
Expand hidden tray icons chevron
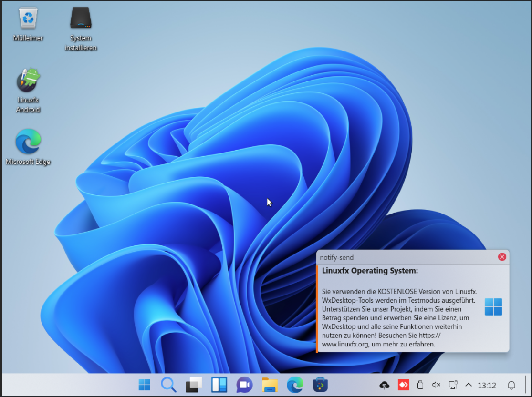pyautogui.click(x=469, y=385)
